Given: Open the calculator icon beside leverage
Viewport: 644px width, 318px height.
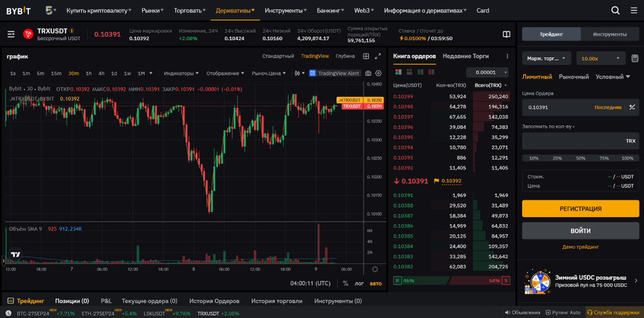Looking at the screenshot, I should point(635,59).
